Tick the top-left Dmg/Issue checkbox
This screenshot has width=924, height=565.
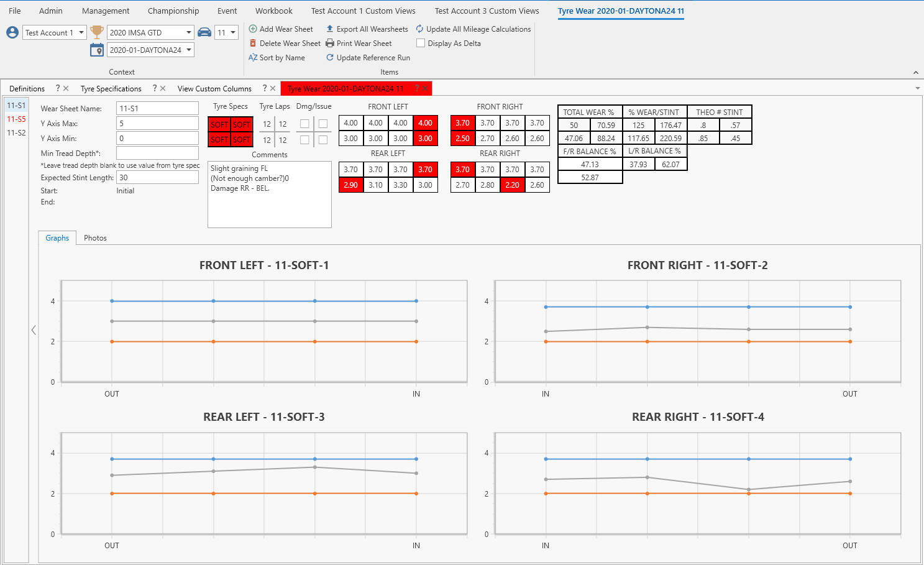coord(304,124)
